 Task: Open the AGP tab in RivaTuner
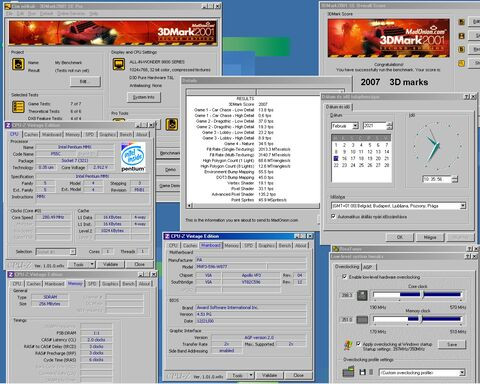(x=367, y=267)
